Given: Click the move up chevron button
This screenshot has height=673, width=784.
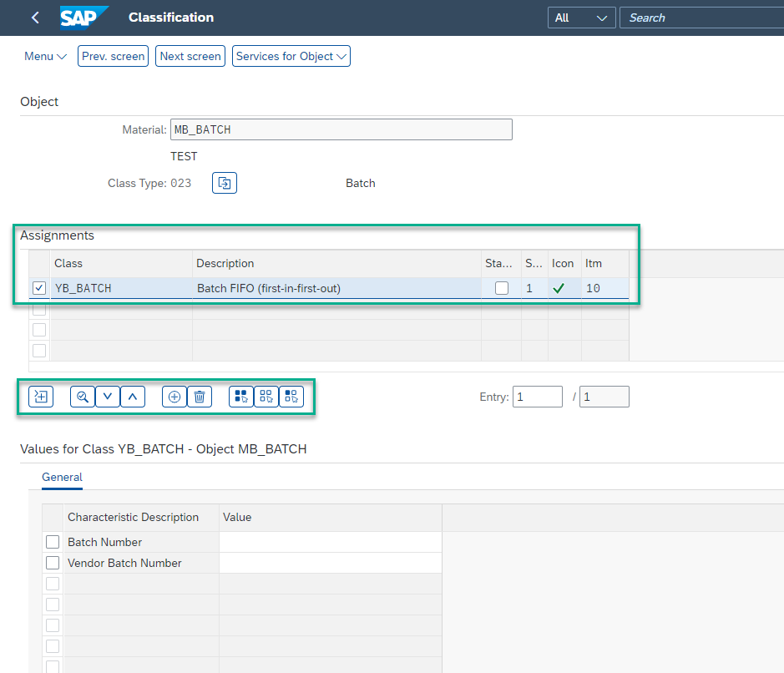Looking at the screenshot, I should (133, 397).
